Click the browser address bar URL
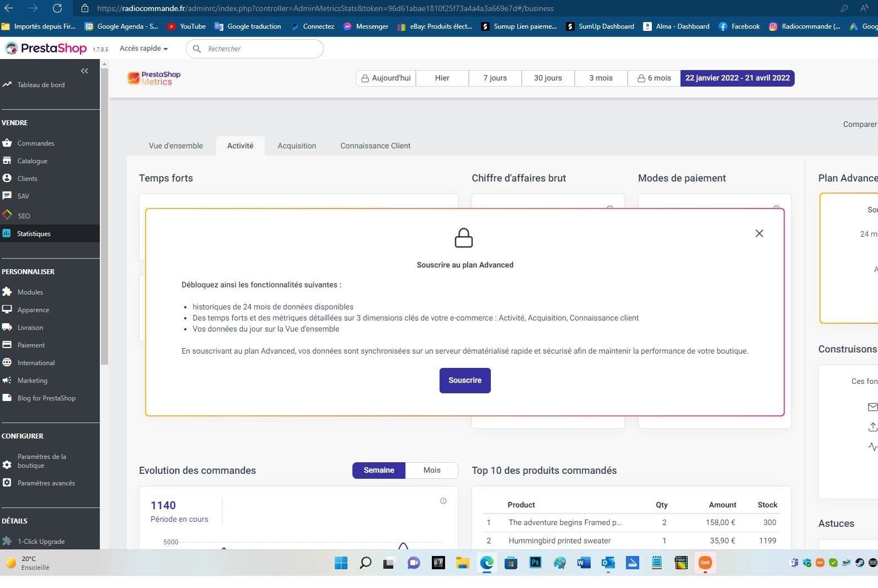 pyautogui.click(x=325, y=8)
